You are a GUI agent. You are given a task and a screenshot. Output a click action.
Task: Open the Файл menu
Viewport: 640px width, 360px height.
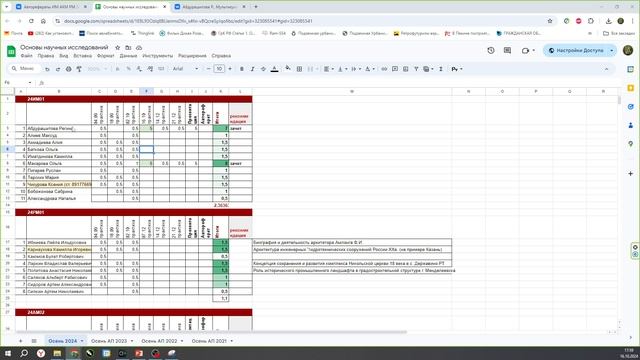(27, 56)
